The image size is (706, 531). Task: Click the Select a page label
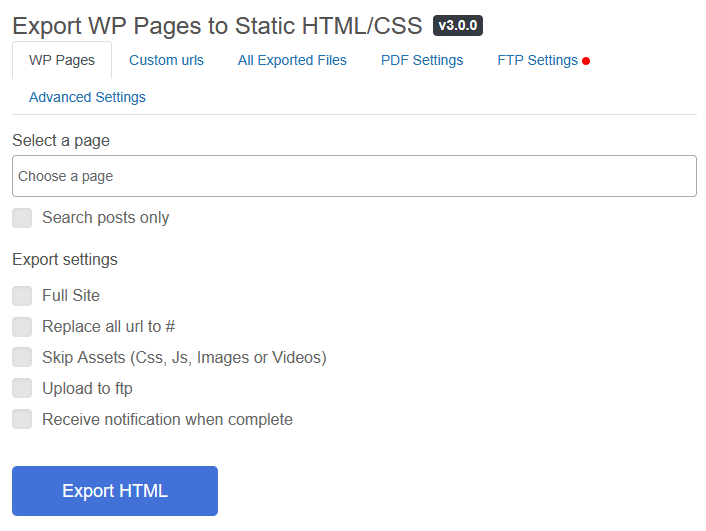tap(61, 141)
